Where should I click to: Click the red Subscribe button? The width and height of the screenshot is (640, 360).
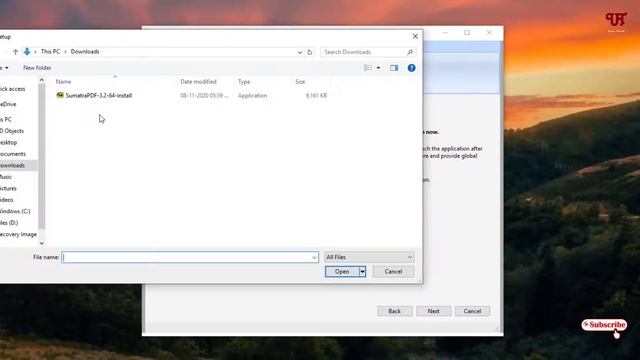(x=604, y=325)
